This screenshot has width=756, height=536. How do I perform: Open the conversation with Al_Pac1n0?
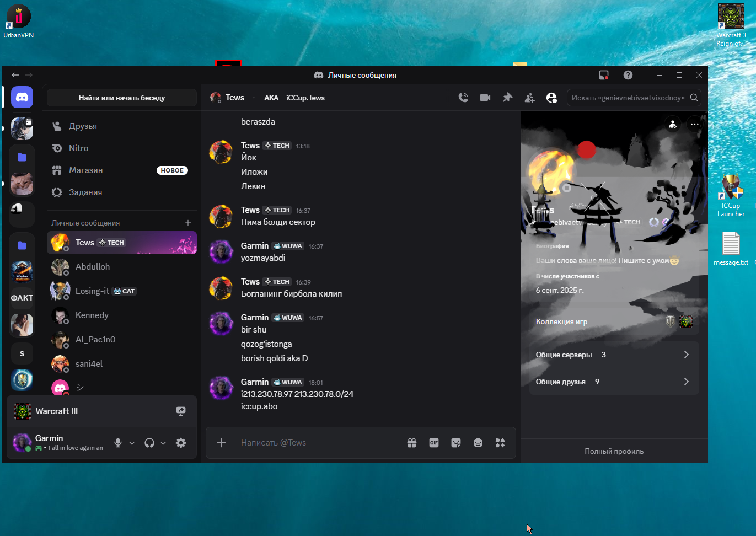point(121,340)
